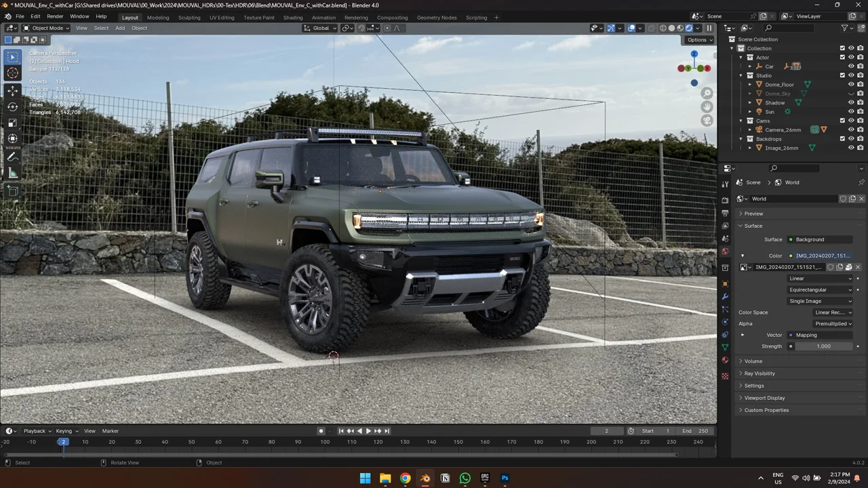Screen dimensions: 868x488
Task: Switch to the Shading workspace tab
Action: tap(293, 17)
